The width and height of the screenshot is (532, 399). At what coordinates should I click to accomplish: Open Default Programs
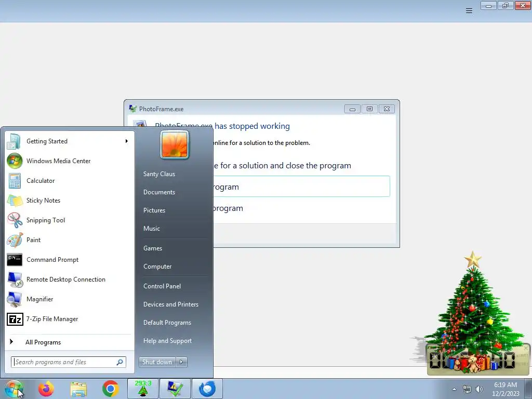click(x=167, y=322)
